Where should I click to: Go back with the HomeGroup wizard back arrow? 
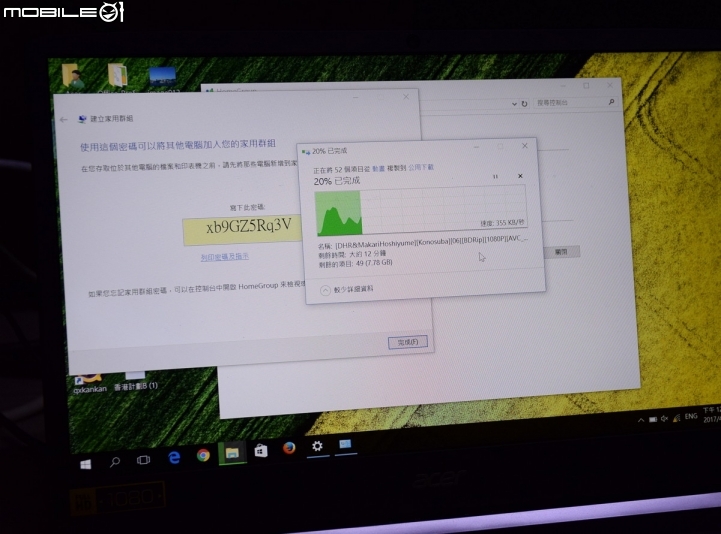point(63,120)
